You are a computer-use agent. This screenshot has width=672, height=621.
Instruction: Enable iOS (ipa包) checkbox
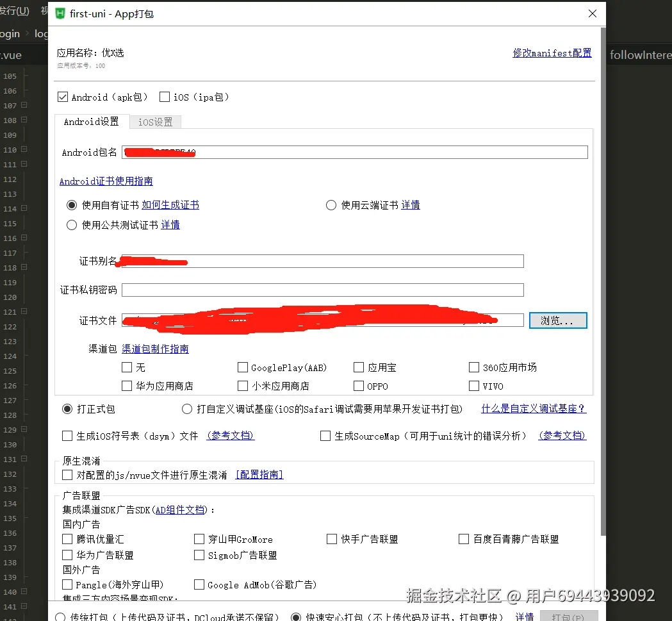(165, 97)
